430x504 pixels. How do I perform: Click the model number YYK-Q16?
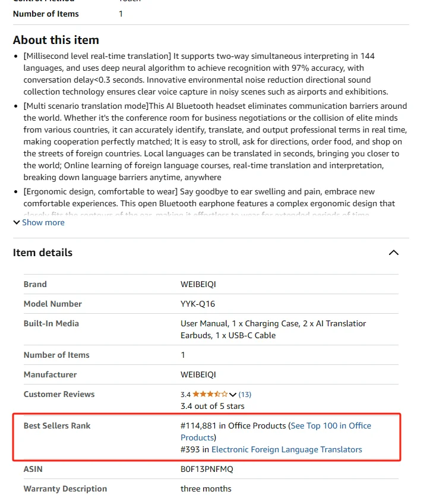coord(198,304)
